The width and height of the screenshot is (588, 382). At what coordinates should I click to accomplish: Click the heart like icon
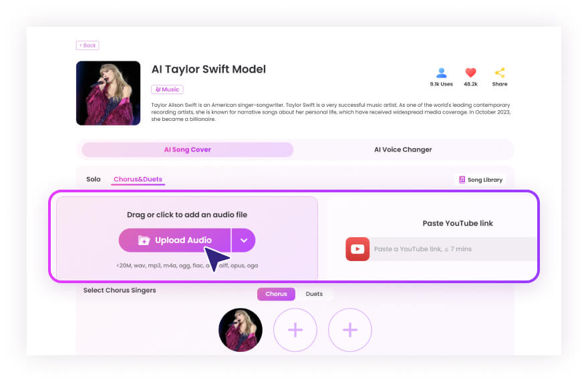(x=470, y=73)
